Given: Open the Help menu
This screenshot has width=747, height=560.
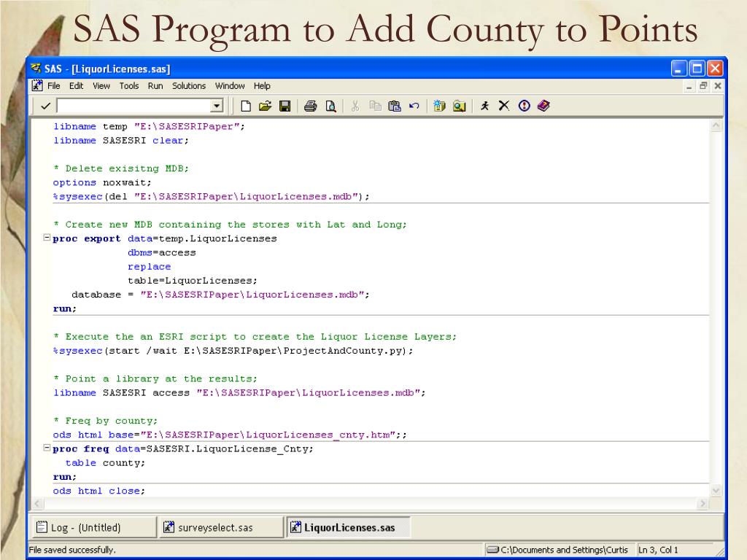Looking at the screenshot, I should click(262, 86).
